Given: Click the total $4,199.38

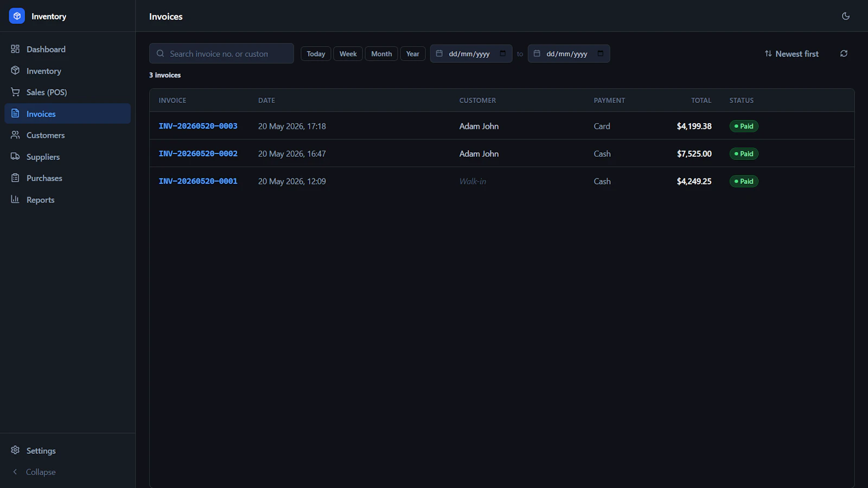Looking at the screenshot, I should [694, 126].
